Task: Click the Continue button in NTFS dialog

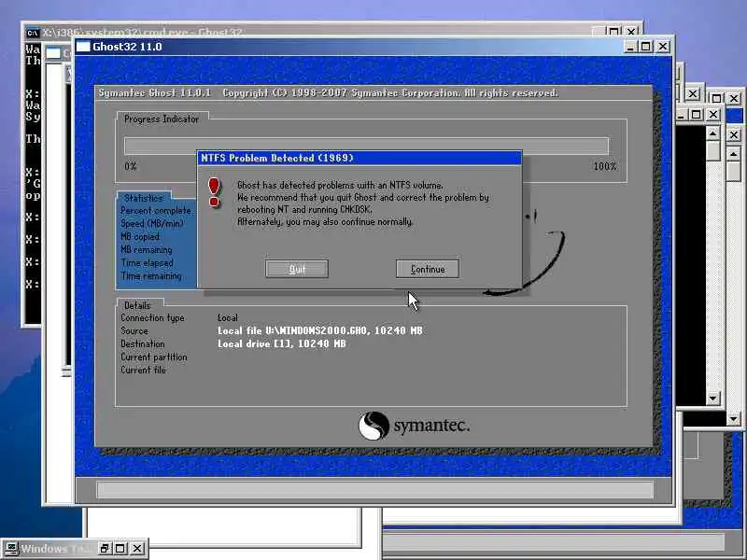Action: click(428, 269)
